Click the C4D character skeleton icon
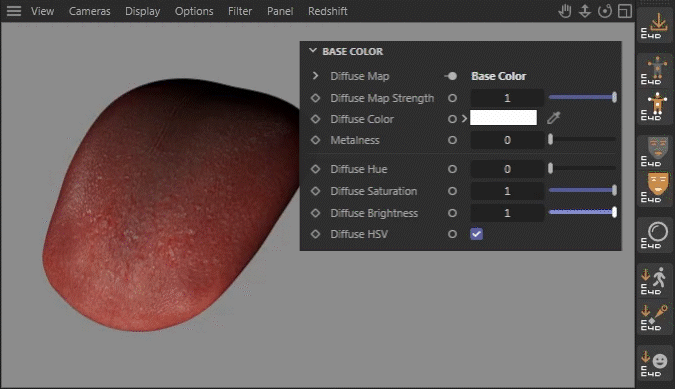The width and height of the screenshot is (675, 389). (654, 70)
